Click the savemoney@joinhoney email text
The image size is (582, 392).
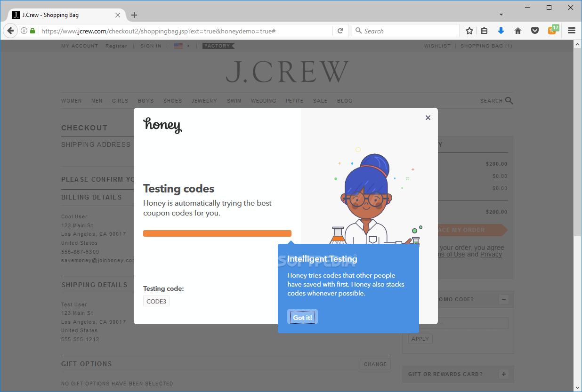tap(97, 260)
